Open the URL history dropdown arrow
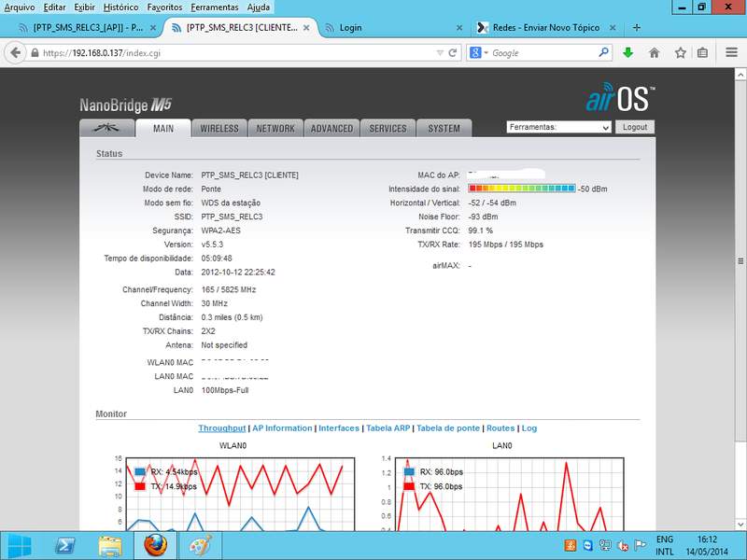The height and width of the screenshot is (560, 747). [440, 53]
